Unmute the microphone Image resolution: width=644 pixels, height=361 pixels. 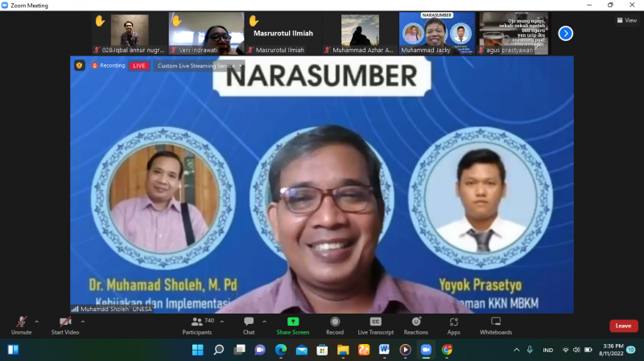pyautogui.click(x=21, y=326)
